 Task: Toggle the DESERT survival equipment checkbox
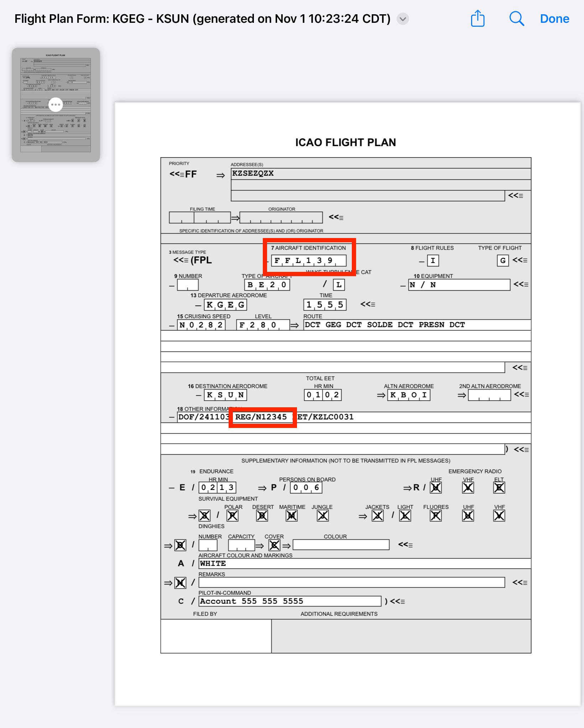pos(262,516)
